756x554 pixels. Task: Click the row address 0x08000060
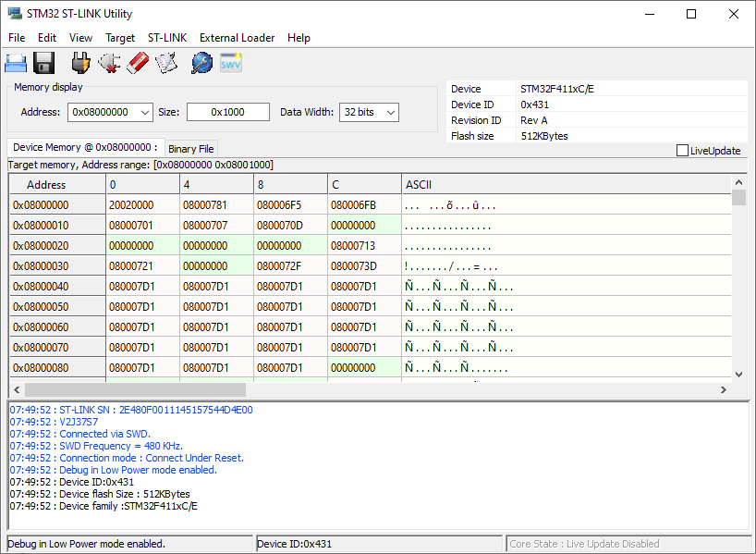coord(57,327)
